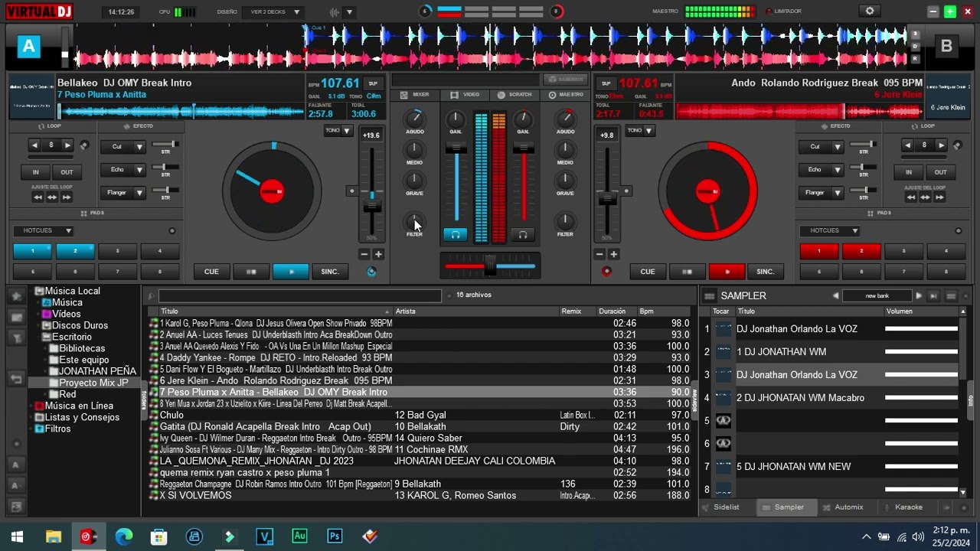Go to next sampler bank arrow
The image size is (980, 551).
click(919, 296)
